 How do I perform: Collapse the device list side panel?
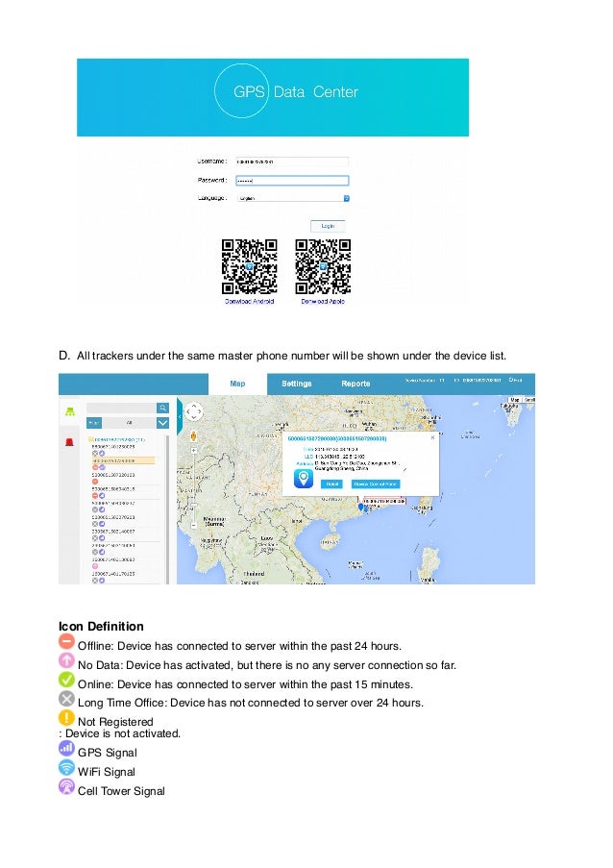point(180,416)
